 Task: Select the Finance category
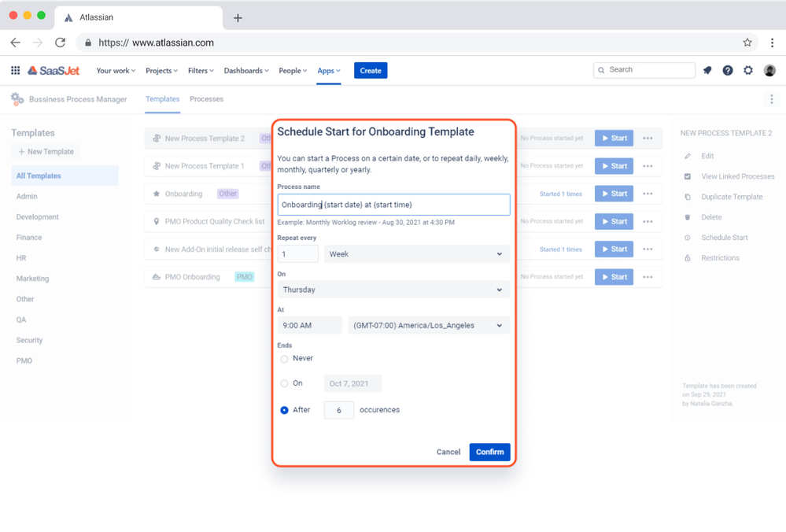click(28, 238)
